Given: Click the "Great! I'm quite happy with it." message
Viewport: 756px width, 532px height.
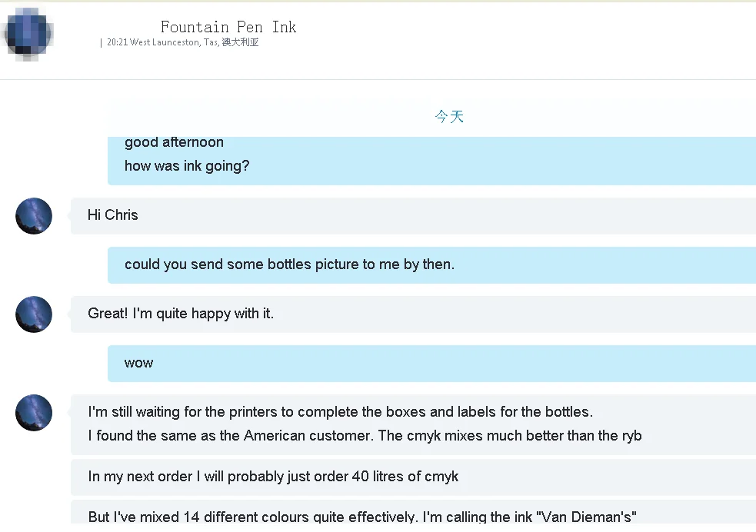Looking at the screenshot, I should (x=181, y=314).
